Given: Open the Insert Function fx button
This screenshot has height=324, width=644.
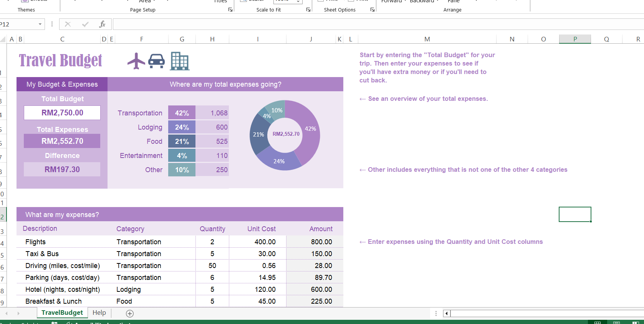Looking at the screenshot, I should (x=102, y=24).
